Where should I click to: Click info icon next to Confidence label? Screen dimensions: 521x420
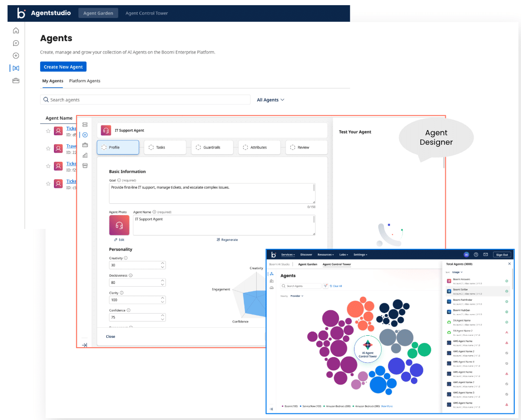click(129, 310)
